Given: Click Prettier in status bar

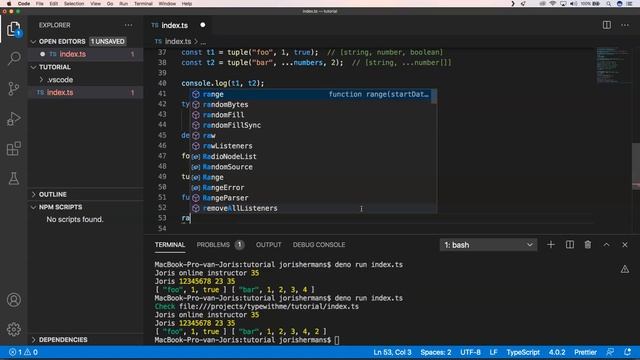Looking at the screenshot, I should click(585, 352).
